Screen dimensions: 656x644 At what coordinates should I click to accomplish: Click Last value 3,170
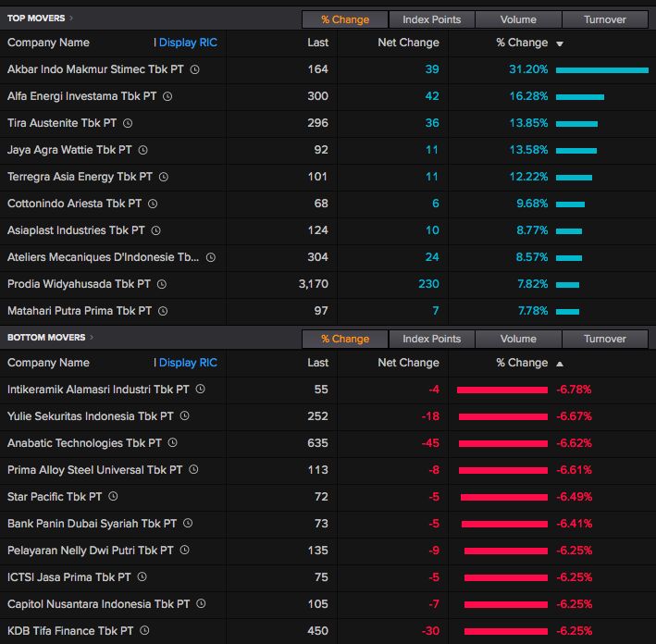pos(314,284)
